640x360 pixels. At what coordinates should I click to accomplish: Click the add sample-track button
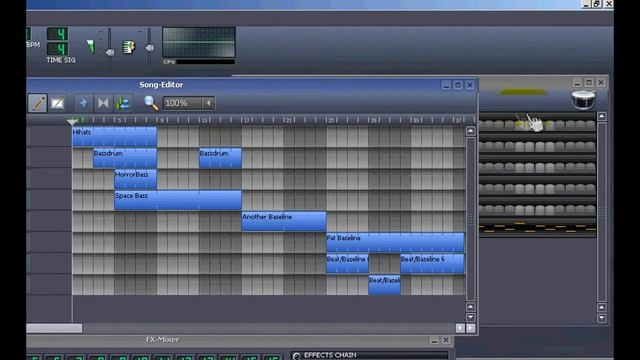coord(103,103)
